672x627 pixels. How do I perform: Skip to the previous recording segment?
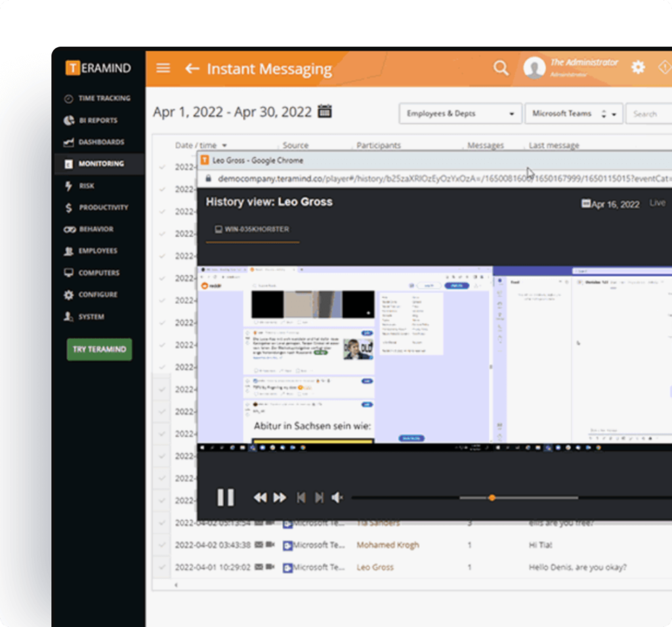(x=301, y=498)
